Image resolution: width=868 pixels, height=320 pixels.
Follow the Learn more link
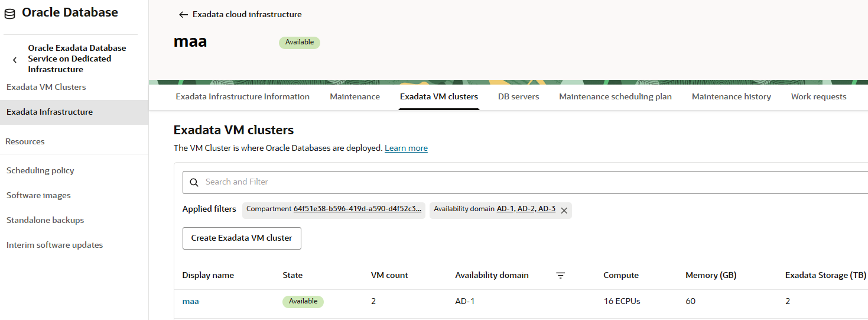(406, 148)
